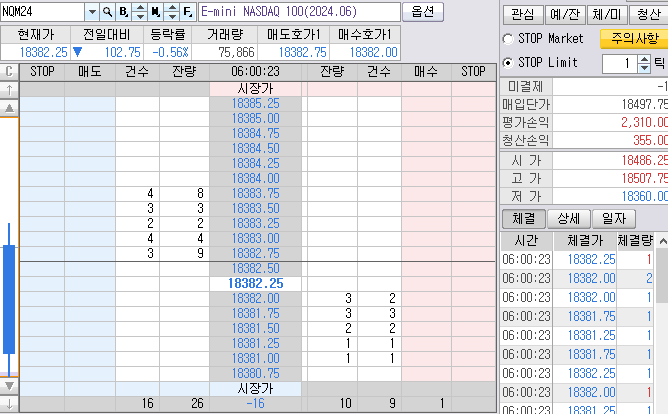This screenshot has width=668, height=414.
Task: Jump to bottom with the down-arrow icon
Action: pos(9,404)
